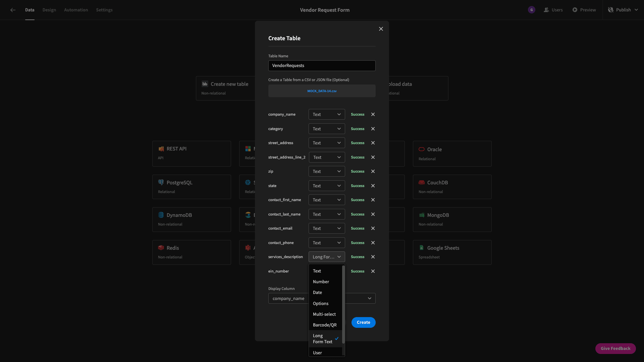Expand the Publish menu chevron
This screenshot has width=644, height=362.
tap(636, 10)
